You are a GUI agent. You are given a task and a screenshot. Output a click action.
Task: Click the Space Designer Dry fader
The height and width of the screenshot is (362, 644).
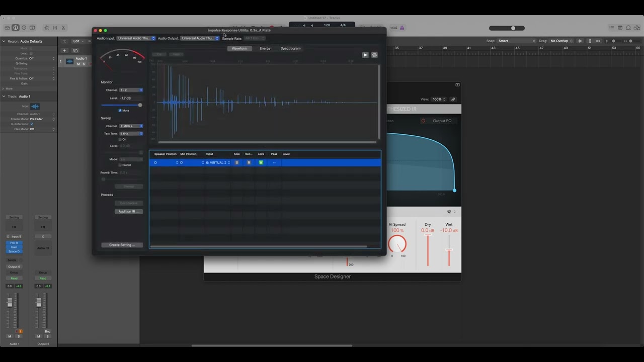[428, 250]
